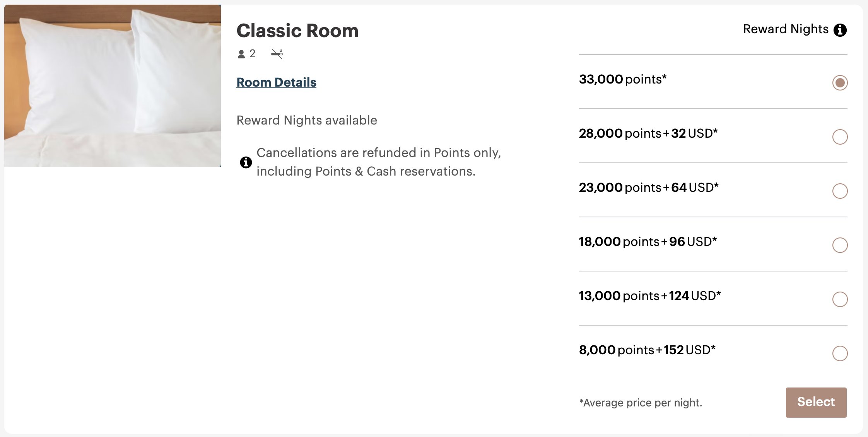
Task: Click the Reward Nights available text
Action: [x=307, y=120]
